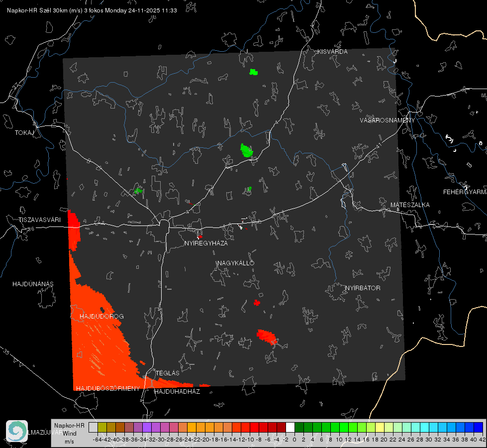Image resolution: width=487 pixels, height=448 pixels.
Task: Click the HAJDÚNÁNÁS label
Action: [x=33, y=284]
